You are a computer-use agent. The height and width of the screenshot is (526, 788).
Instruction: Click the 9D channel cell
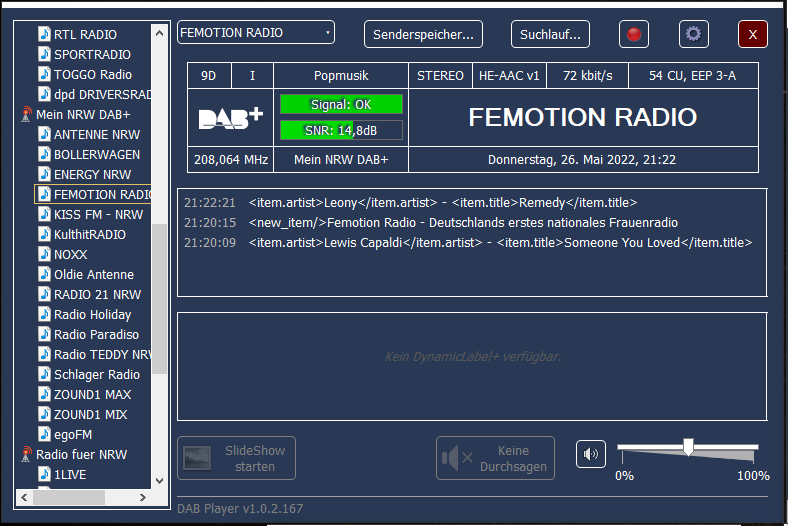(209, 76)
